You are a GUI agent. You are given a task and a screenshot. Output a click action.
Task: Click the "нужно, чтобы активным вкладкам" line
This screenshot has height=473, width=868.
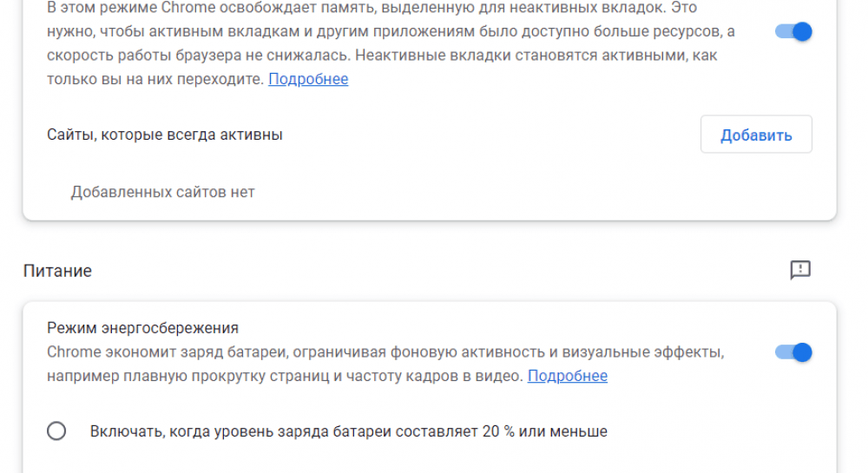pos(174,32)
